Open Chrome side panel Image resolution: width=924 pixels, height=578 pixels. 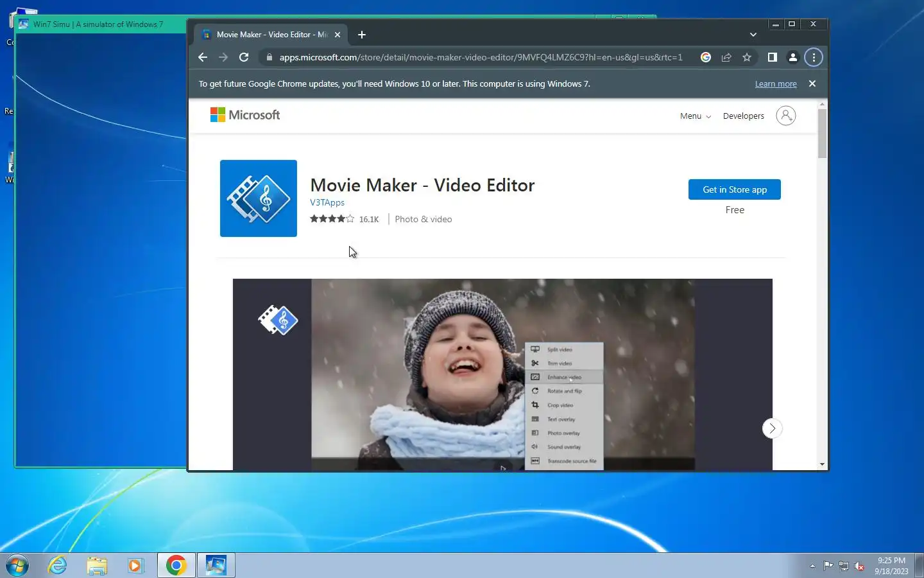773,57
